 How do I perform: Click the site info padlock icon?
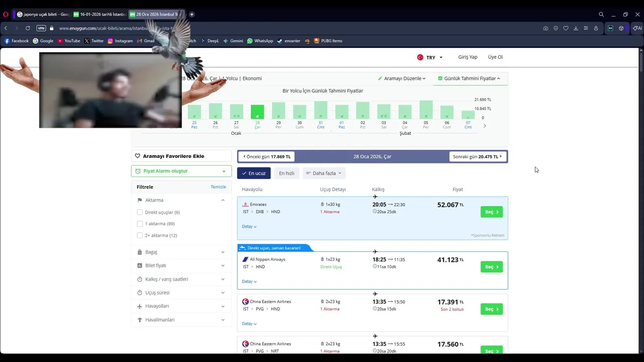[52, 28]
